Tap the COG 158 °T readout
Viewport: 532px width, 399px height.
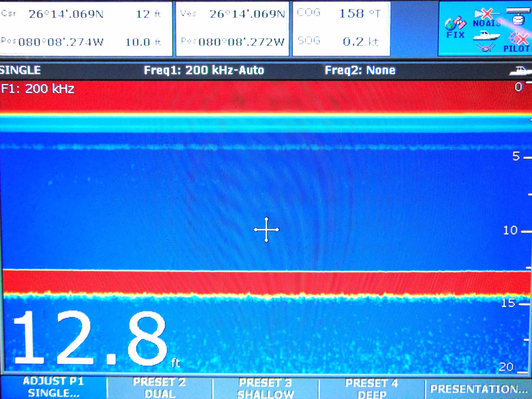click(340, 13)
